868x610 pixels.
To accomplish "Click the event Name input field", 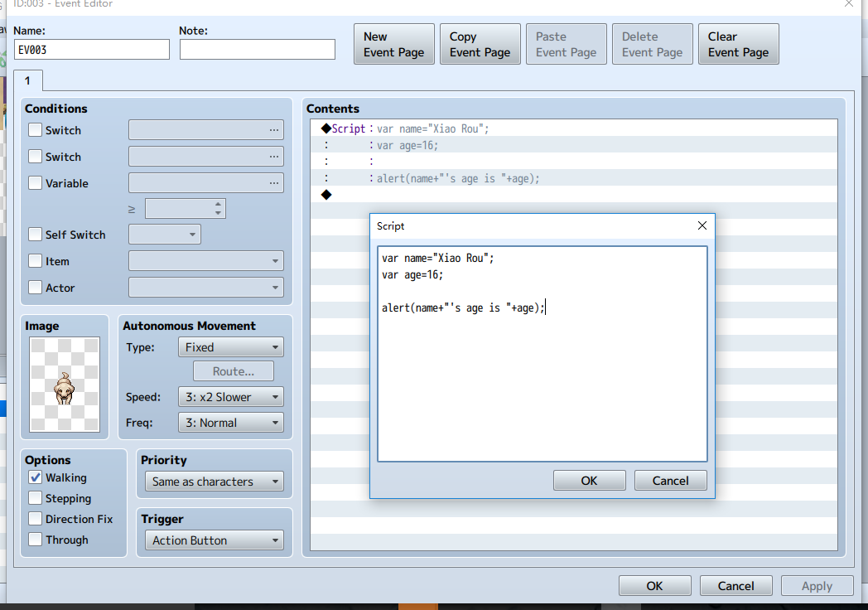I will click(92, 50).
